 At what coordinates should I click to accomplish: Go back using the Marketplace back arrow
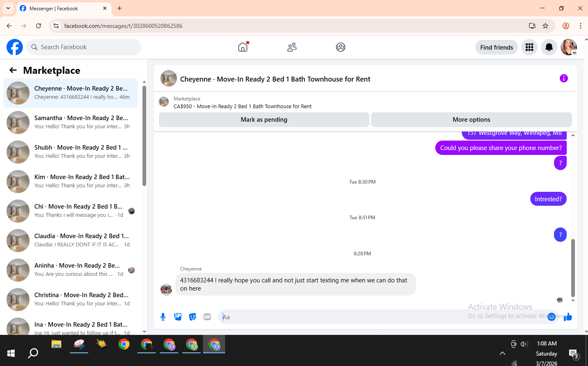point(13,70)
